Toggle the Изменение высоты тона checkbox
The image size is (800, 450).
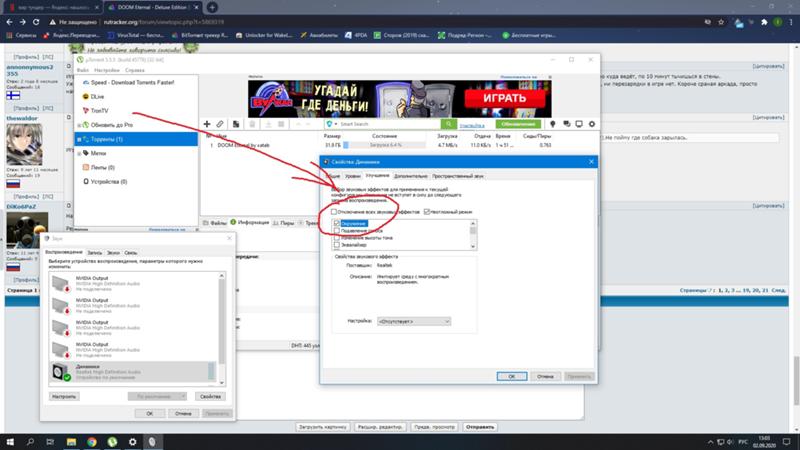[337, 238]
